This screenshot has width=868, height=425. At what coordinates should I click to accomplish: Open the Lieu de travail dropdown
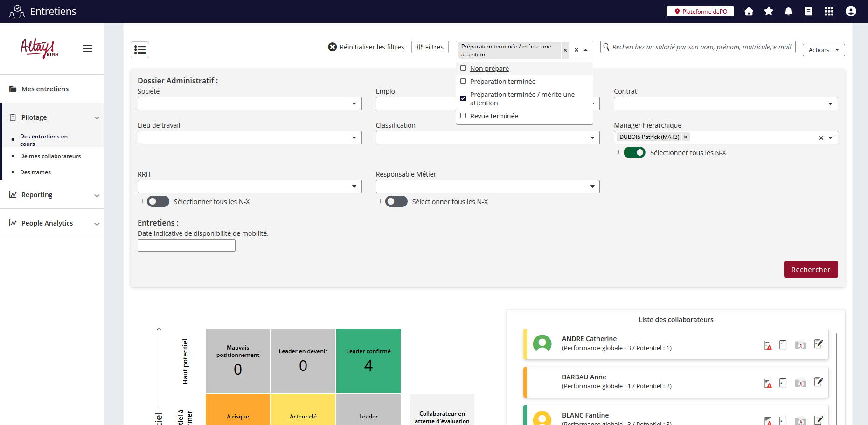tap(250, 138)
